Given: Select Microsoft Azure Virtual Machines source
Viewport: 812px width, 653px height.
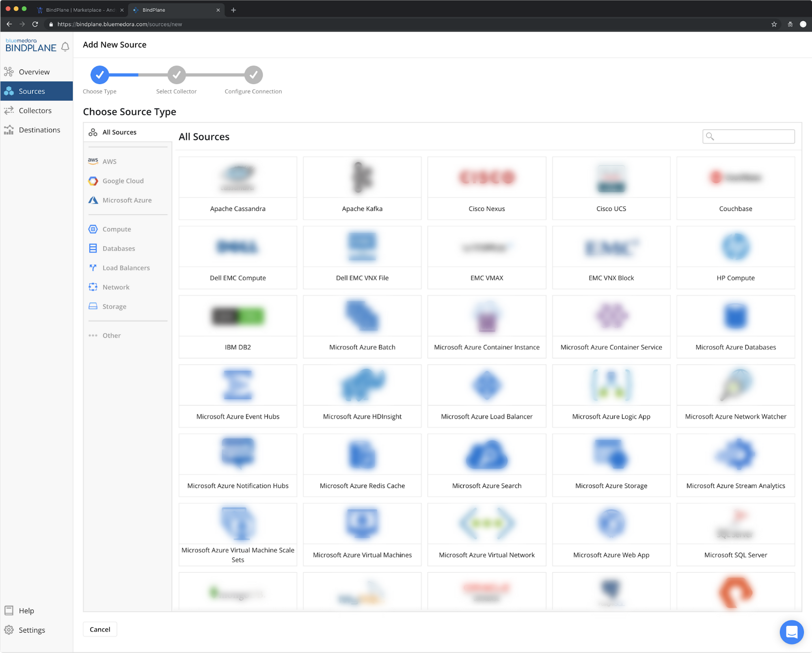Looking at the screenshot, I should pyautogui.click(x=362, y=533).
